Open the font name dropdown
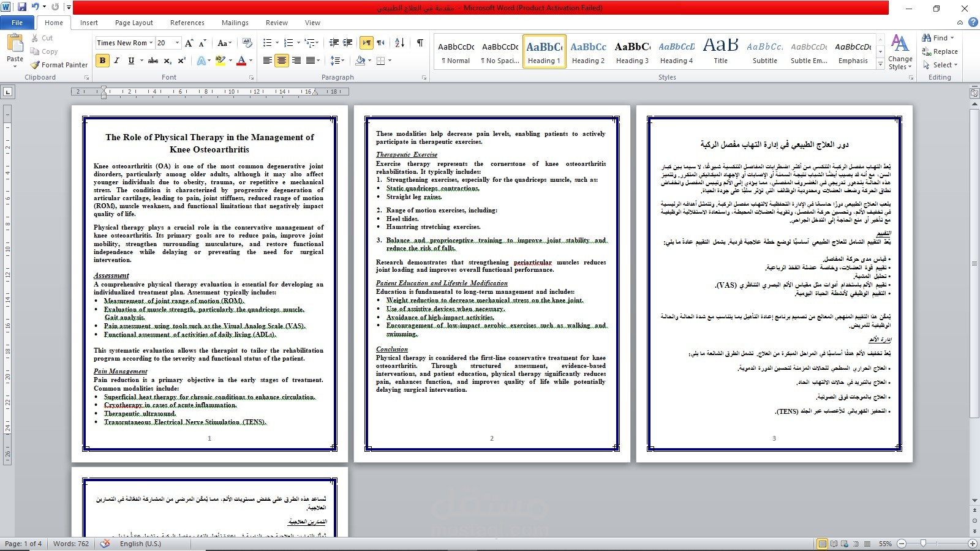980x551 pixels. pyautogui.click(x=151, y=43)
